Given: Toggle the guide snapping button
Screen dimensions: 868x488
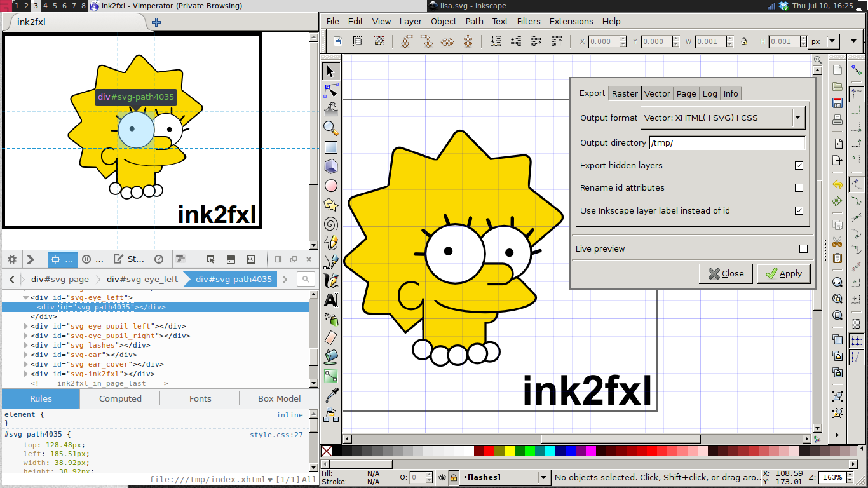Looking at the screenshot, I should coord(856,358).
